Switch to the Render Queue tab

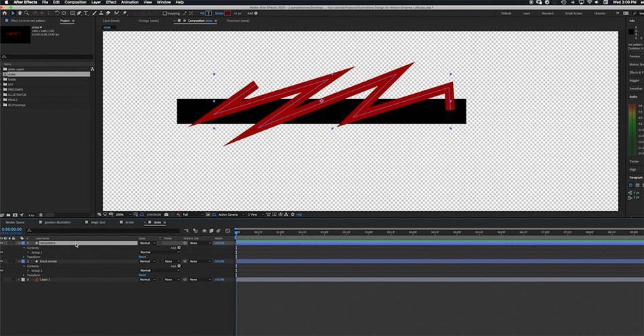click(x=15, y=222)
